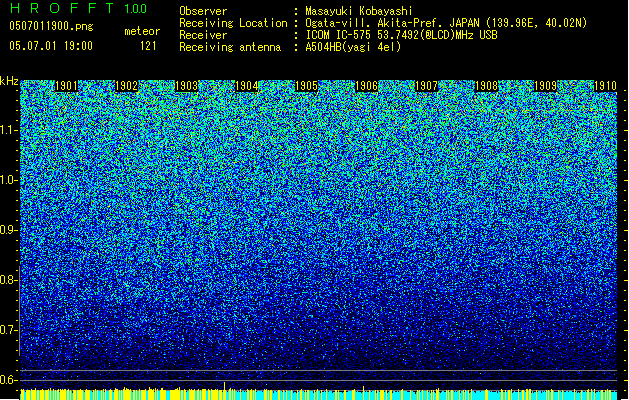Image resolution: width=629 pixels, height=400 pixels.
Task: Click the Receiver label
Action: pyautogui.click(x=203, y=35)
